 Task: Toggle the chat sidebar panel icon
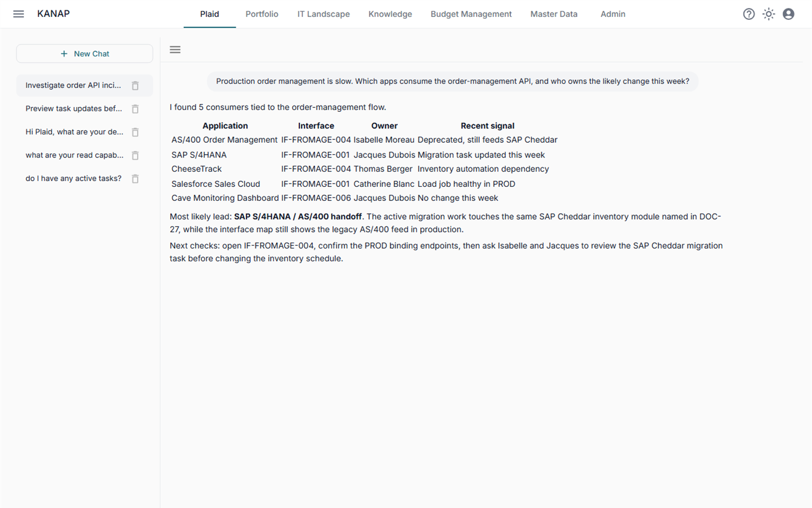[x=175, y=50]
